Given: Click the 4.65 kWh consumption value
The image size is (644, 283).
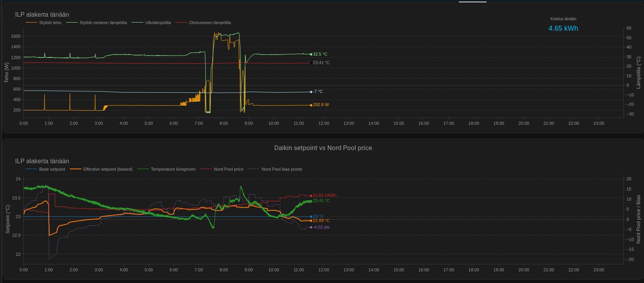Looking at the screenshot, I should click(563, 28).
